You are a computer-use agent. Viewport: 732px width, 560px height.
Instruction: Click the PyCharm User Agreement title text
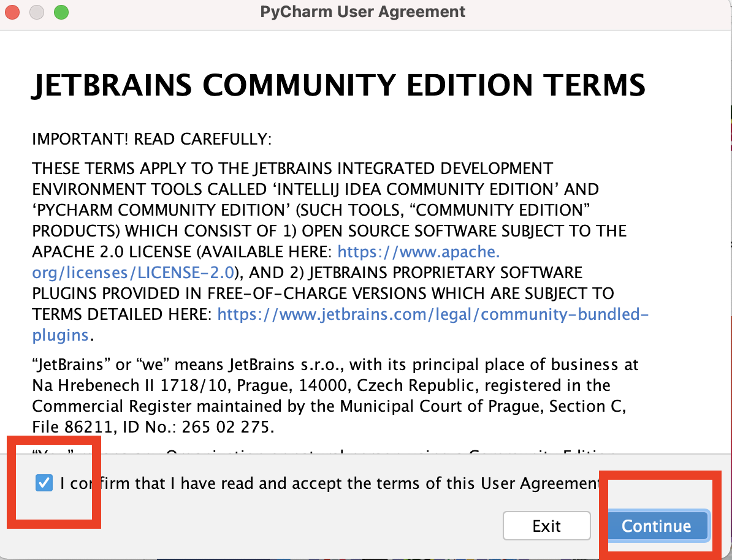363,12
